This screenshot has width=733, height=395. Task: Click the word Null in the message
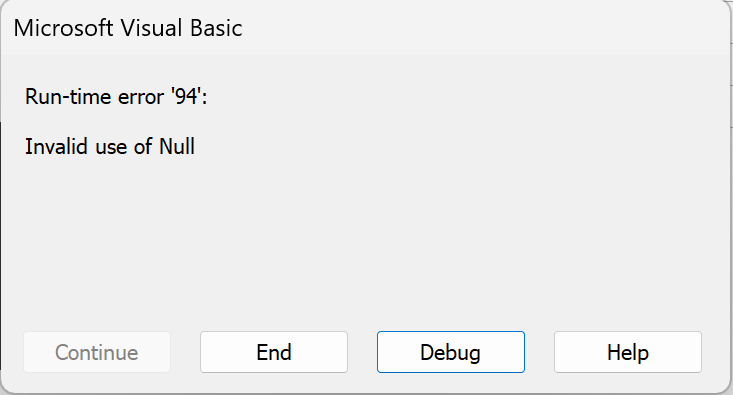pos(177,147)
